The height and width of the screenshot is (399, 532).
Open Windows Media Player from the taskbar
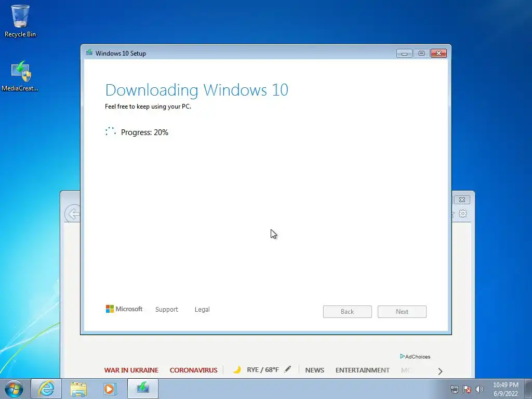click(110, 389)
